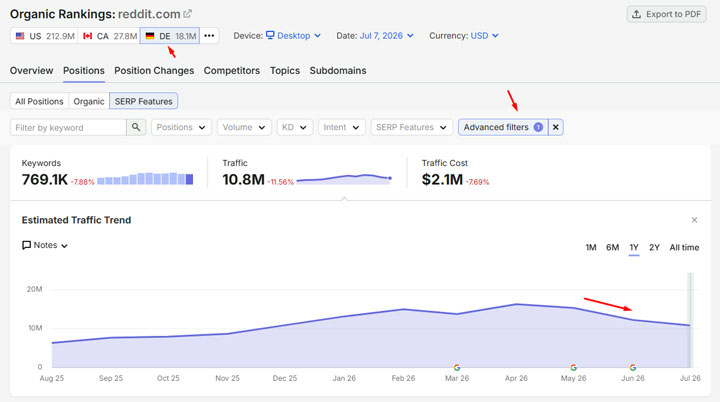The height and width of the screenshot is (402, 720).
Task: Switch to the Overview tab
Action: click(32, 71)
